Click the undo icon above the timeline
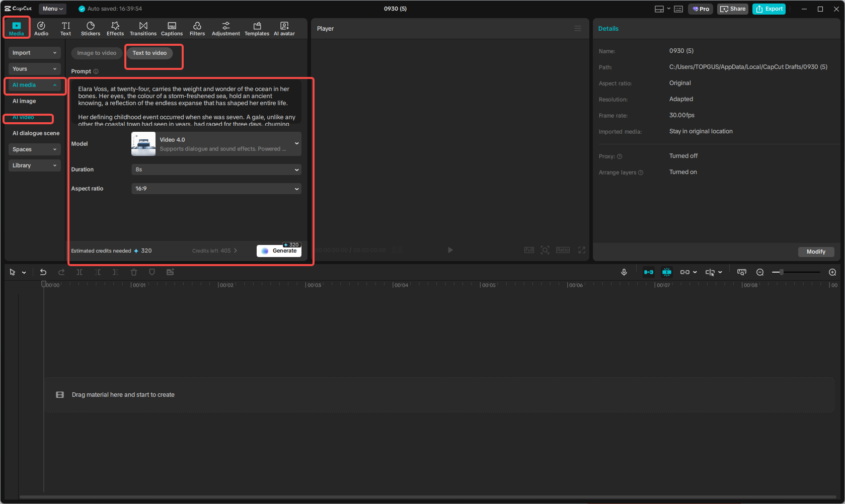The width and height of the screenshot is (845, 504). [43, 272]
